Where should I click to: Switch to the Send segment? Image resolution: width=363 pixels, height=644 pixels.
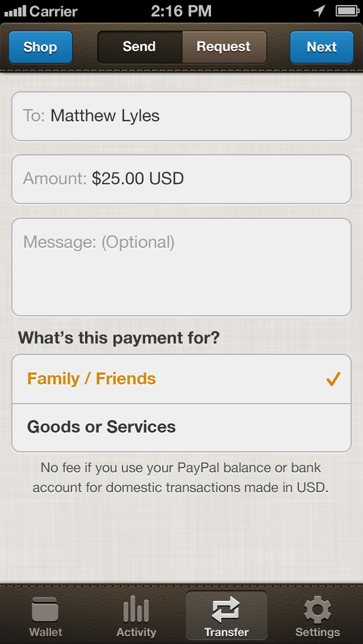[140, 47]
